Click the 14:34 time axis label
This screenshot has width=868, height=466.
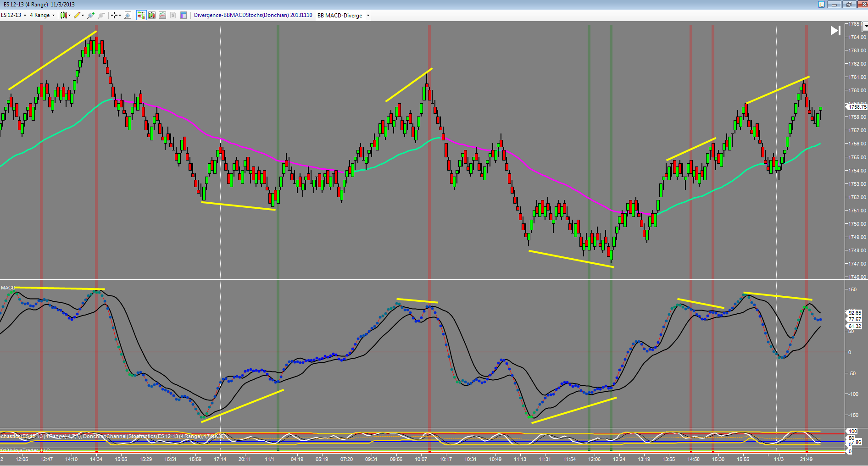(x=96, y=459)
